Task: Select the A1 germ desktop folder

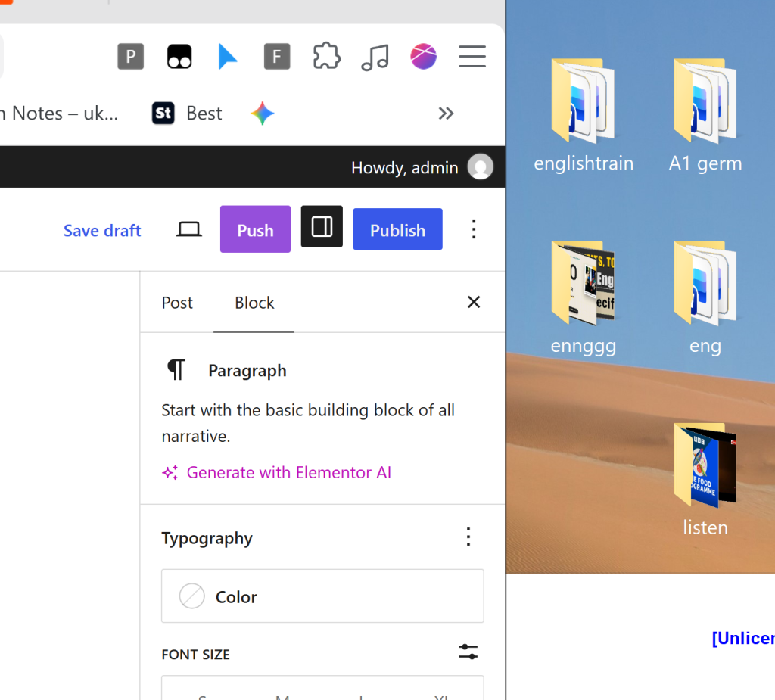Action: pyautogui.click(x=705, y=117)
